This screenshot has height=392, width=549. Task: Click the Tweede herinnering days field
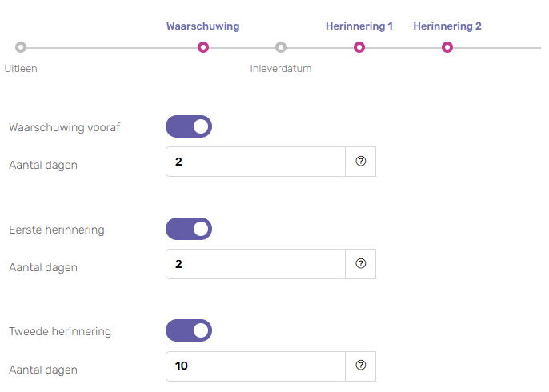[x=255, y=366]
